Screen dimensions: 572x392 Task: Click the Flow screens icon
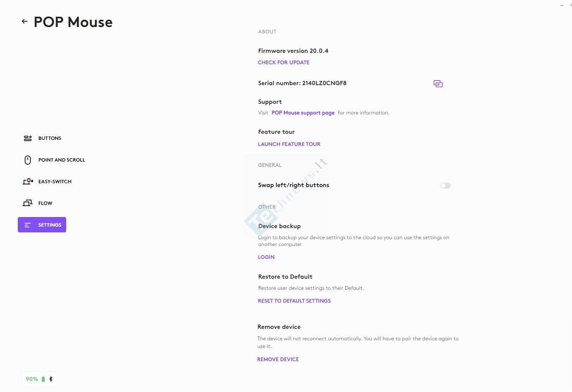click(x=28, y=203)
